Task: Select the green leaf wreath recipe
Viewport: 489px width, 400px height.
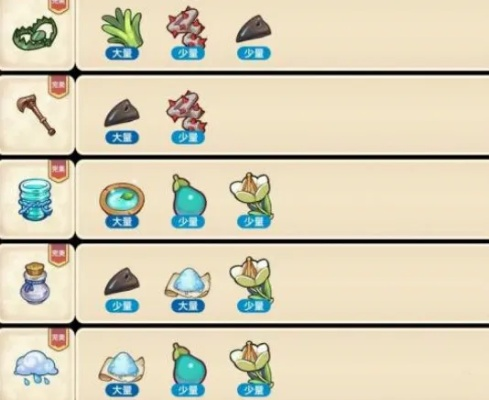Action: 35,33
